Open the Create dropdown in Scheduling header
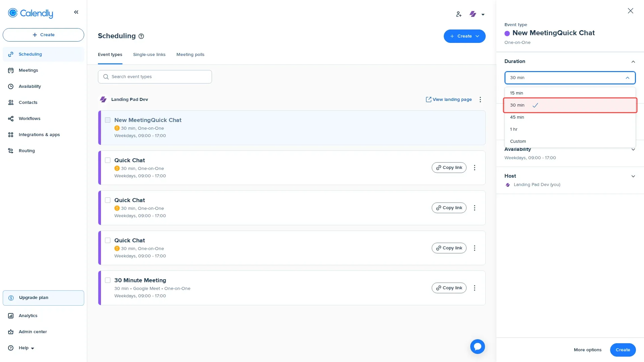The width and height of the screenshot is (644, 362). [x=465, y=36]
